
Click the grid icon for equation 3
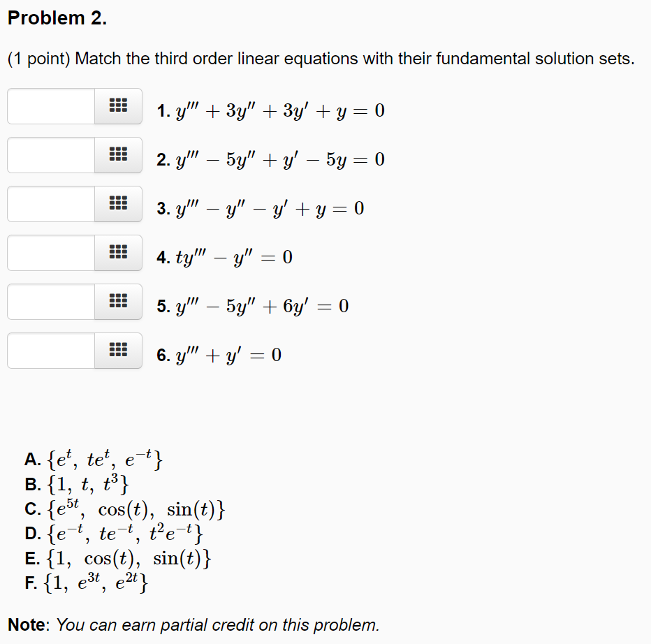click(117, 204)
